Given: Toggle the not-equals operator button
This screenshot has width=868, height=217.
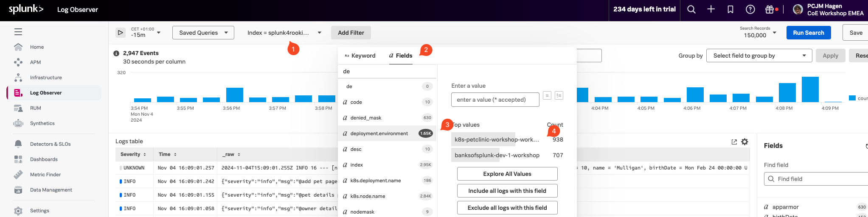Looking at the screenshot, I should point(559,96).
